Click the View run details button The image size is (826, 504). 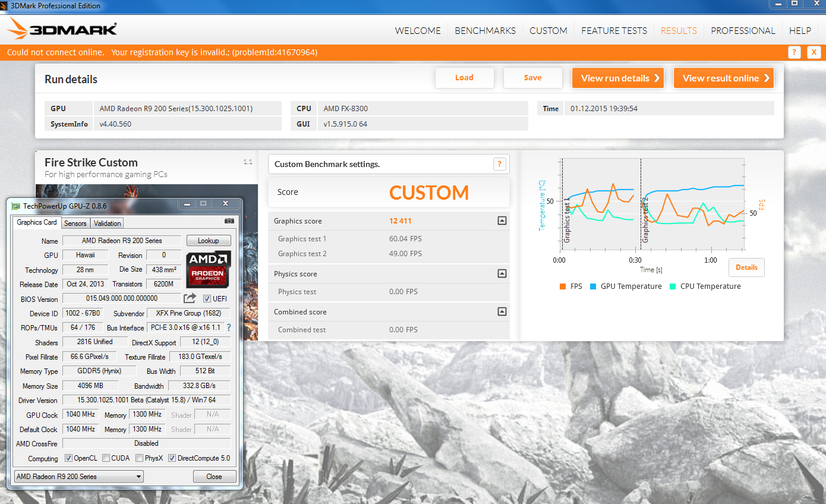[x=617, y=78]
